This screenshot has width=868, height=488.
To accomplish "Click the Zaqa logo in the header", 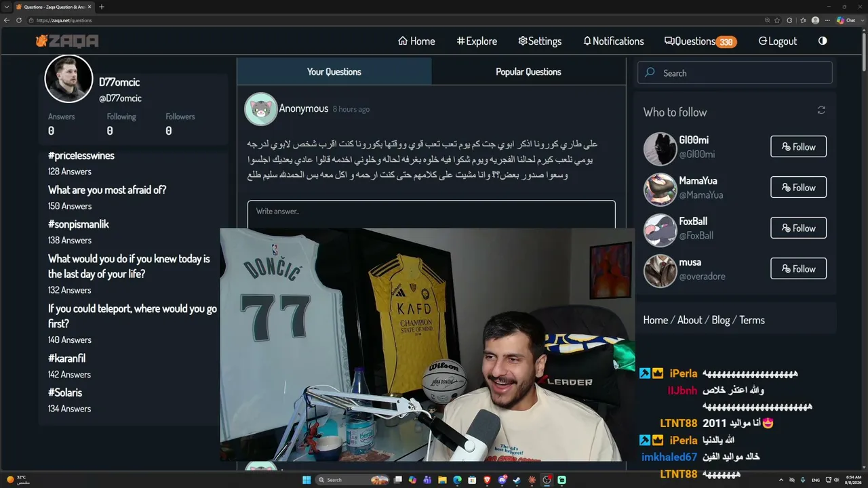I will [x=67, y=41].
